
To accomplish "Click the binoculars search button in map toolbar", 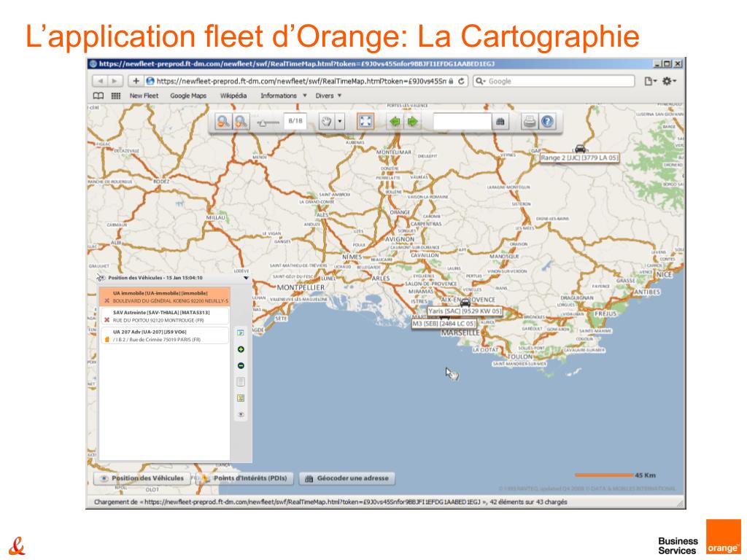I will point(500,122).
